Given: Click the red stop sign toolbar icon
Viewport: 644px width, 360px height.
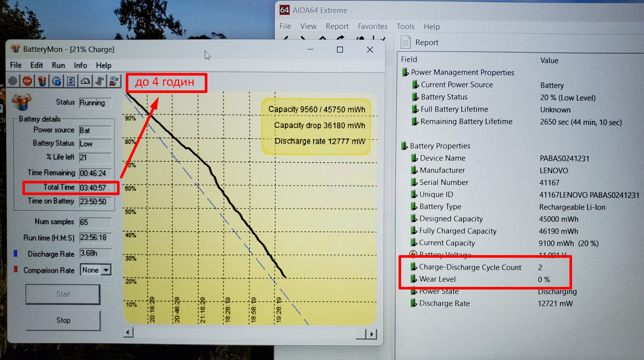Looking at the screenshot, I should tap(27, 81).
